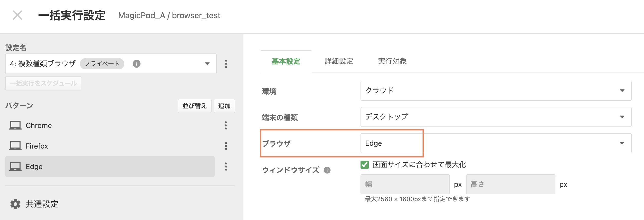This screenshot has width=644, height=220.
Task: Open 共通設定 via the gear icon
Action: pos(15,204)
